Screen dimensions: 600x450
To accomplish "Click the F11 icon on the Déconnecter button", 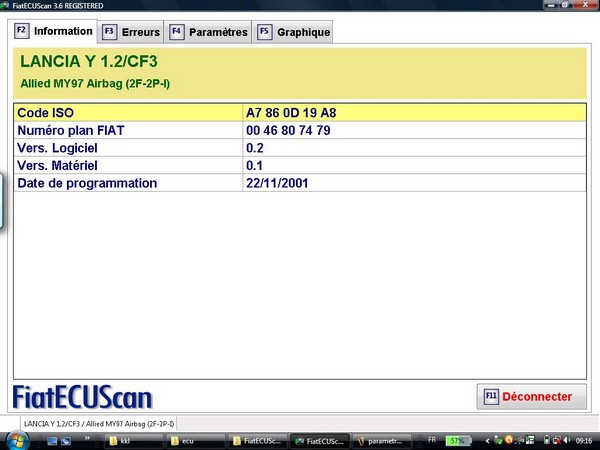I will click(491, 396).
